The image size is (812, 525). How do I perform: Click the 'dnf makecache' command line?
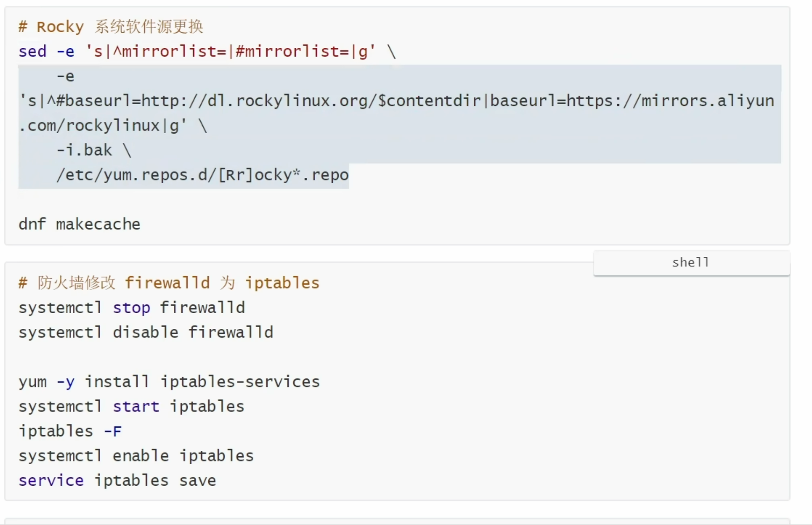pyautogui.click(x=80, y=224)
